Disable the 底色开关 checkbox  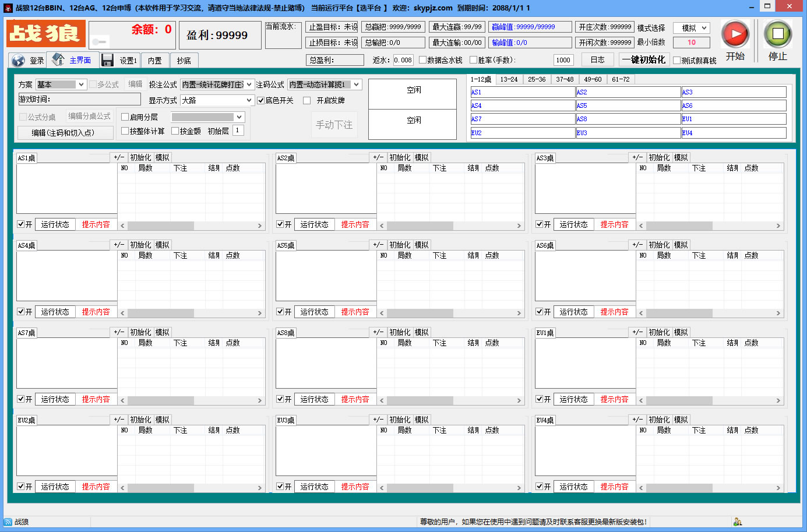(261, 100)
